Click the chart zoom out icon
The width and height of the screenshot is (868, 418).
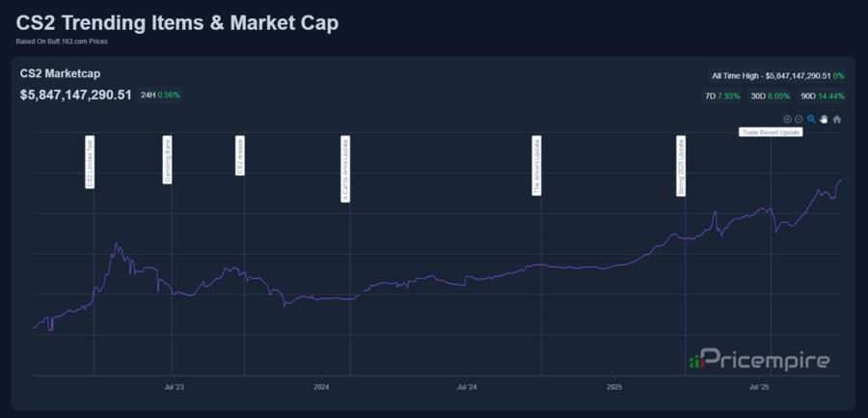[799, 120]
